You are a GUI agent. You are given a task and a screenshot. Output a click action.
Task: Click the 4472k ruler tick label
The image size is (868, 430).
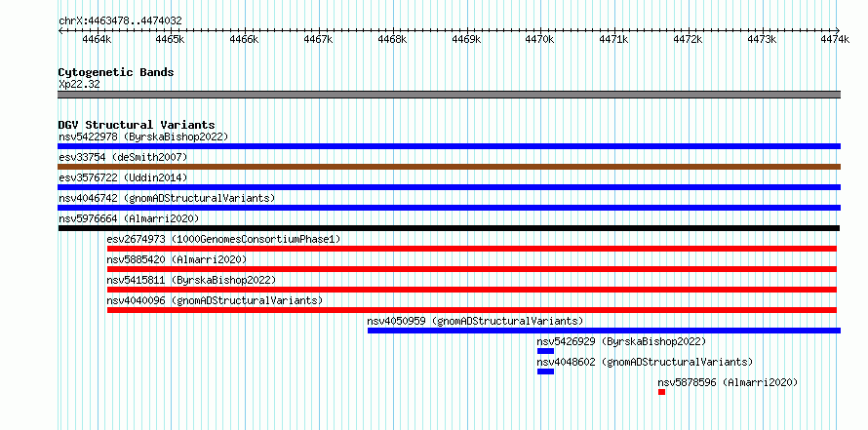pos(689,39)
